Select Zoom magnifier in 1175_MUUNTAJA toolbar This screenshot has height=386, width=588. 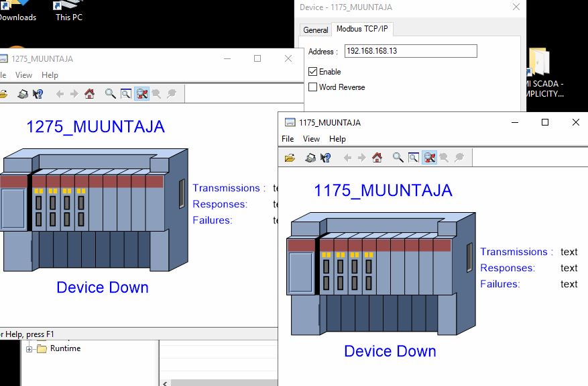398,158
